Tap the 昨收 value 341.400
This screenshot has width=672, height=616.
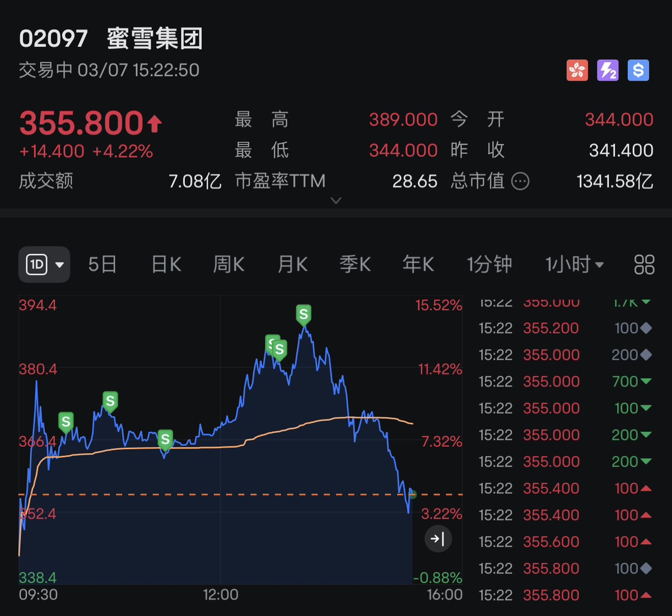tap(621, 150)
